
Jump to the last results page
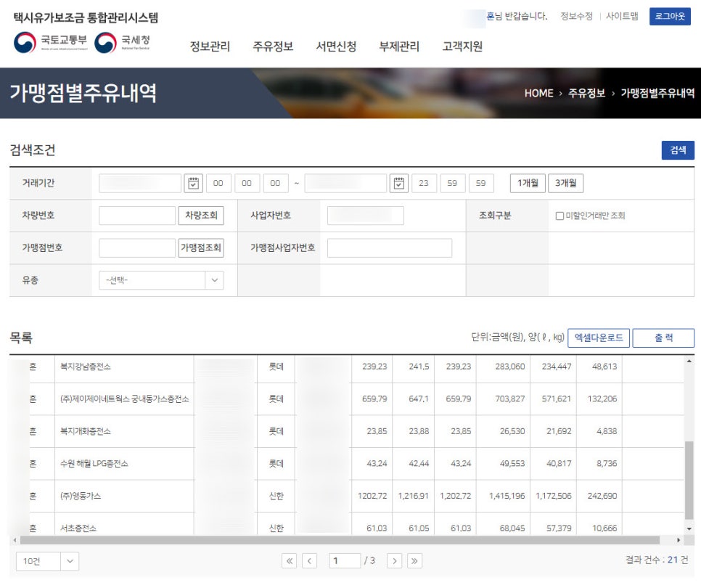[414, 560]
